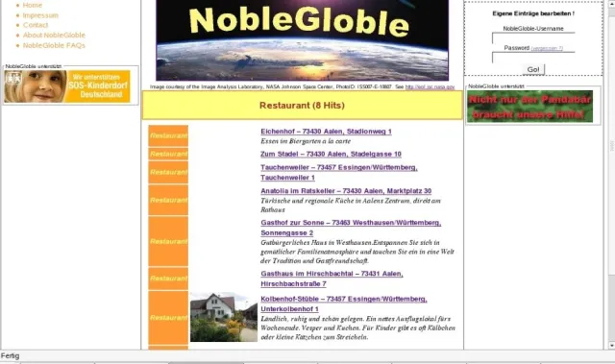
Task: Click the NobleGloble earth header image
Action: [302, 40]
